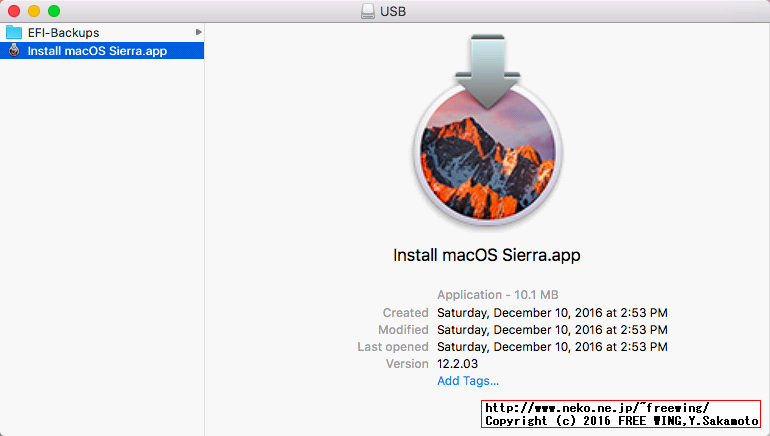Click the small Install macOS Sierra installer icon
Screen dimensions: 770x436
(x=14, y=51)
